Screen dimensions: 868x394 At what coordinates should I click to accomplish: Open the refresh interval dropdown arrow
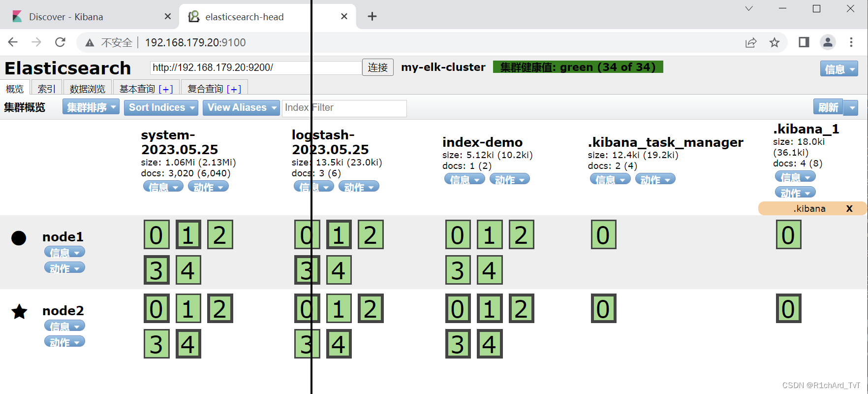coord(851,107)
